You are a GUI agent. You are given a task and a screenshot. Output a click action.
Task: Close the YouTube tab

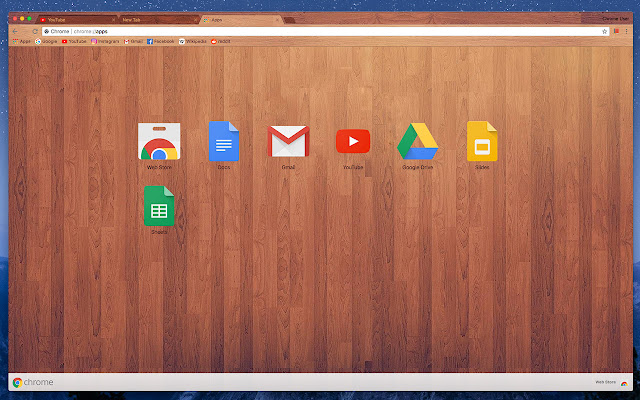coord(113,20)
